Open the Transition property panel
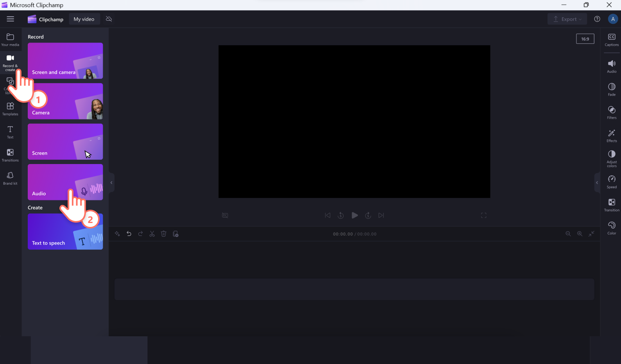This screenshot has height=364, width=621. click(x=612, y=205)
